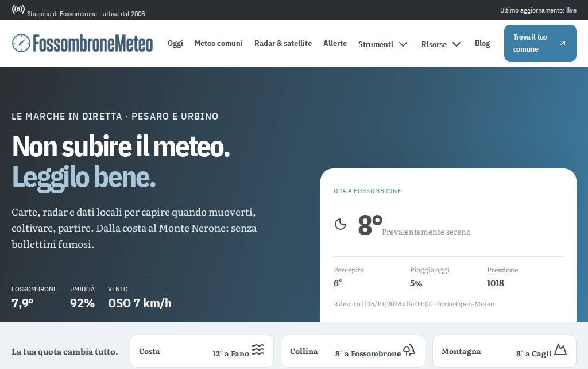Image resolution: width=588 pixels, height=369 pixels.
Task: Click 'LE MARCHE IN DIRETTA · PESARO E URBINO' label
Action: point(115,116)
